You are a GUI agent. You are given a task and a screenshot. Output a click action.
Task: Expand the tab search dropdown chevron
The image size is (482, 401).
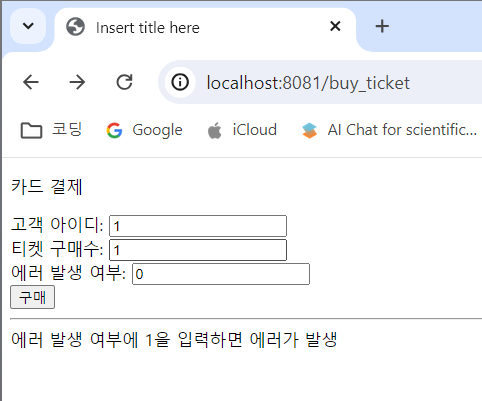click(28, 26)
